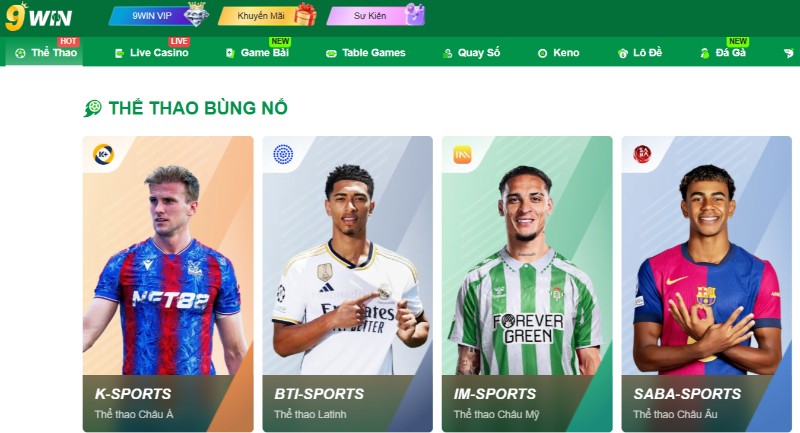The image size is (800, 433).
Task: Open the K-SPORTS Thể thao Châu Á card
Action: pyautogui.click(x=168, y=284)
